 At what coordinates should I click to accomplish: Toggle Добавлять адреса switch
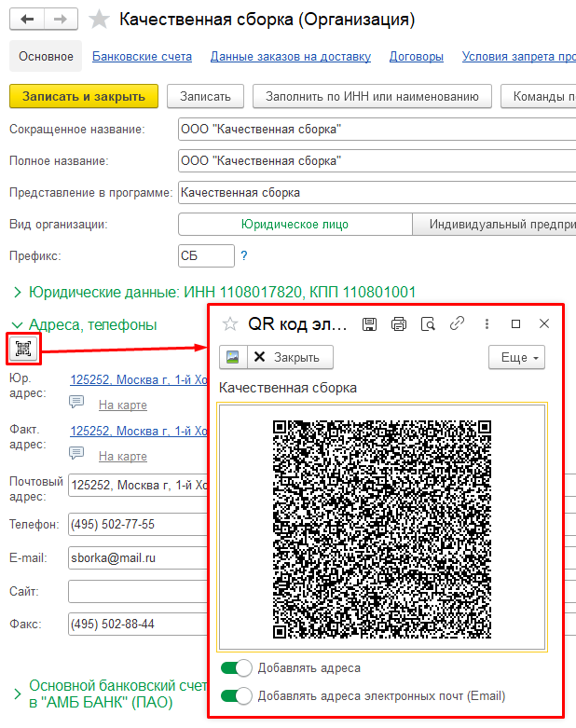[x=236, y=668]
